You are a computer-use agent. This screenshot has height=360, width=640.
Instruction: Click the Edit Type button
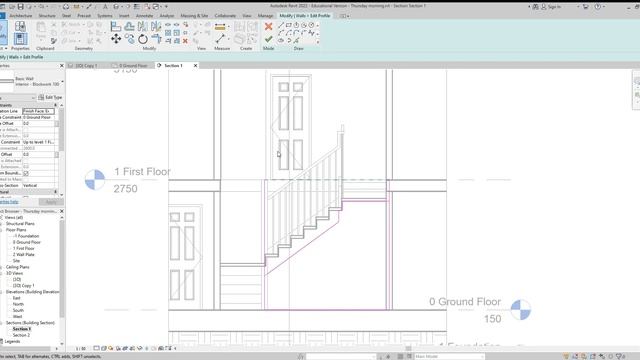click(x=50, y=98)
